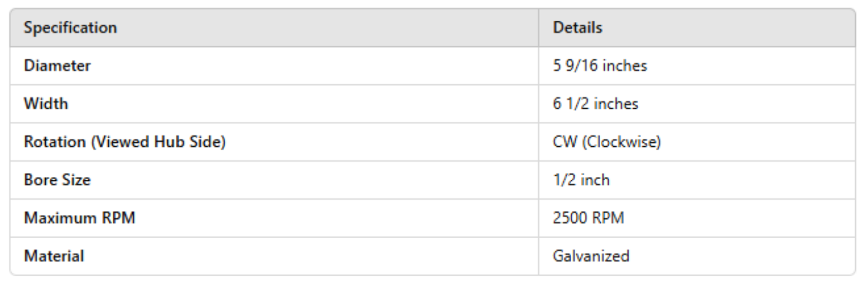Click the 6 1/2 inches value
The image size is (868, 289).
(x=595, y=104)
